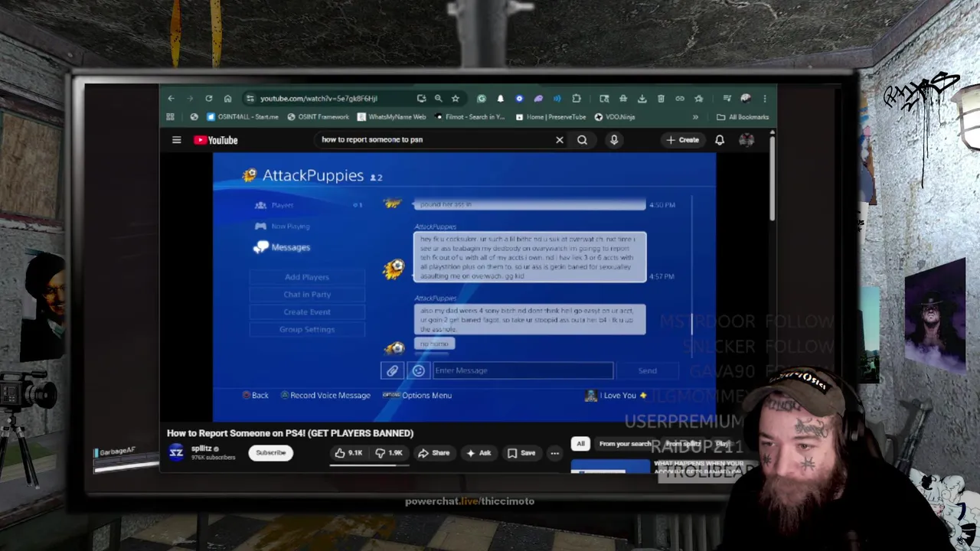Open the YouTube Create menu
The height and width of the screenshot is (551, 980).
[682, 140]
